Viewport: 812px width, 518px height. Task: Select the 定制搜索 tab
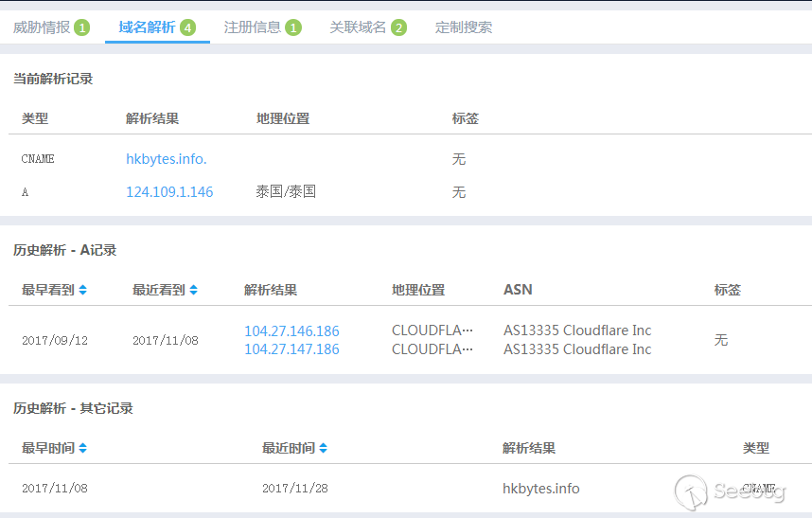[464, 27]
